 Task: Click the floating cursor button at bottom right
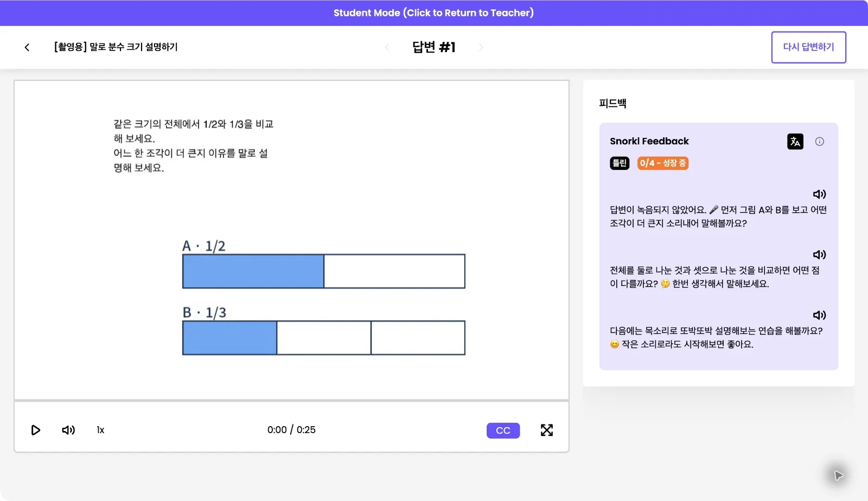[x=839, y=475]
